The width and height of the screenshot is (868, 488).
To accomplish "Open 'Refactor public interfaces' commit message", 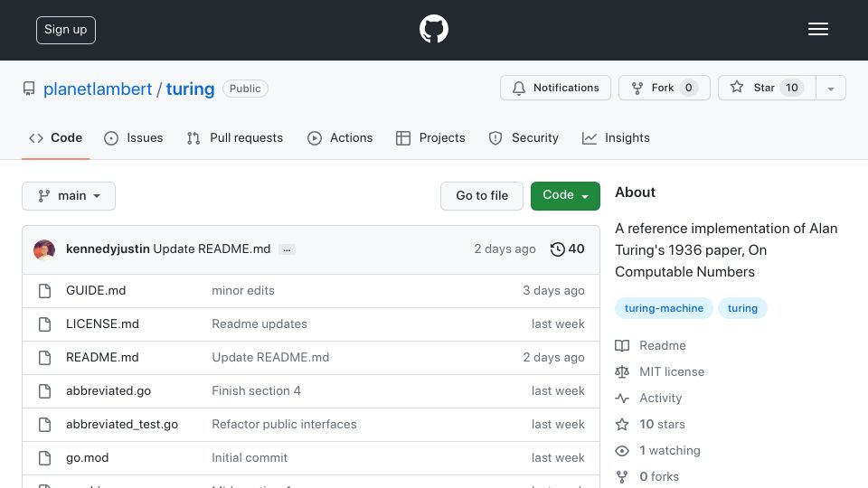I will click(x=284, y=425).
